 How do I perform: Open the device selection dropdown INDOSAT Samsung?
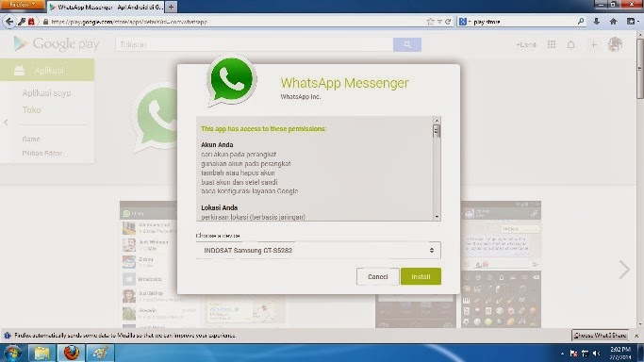319,250
